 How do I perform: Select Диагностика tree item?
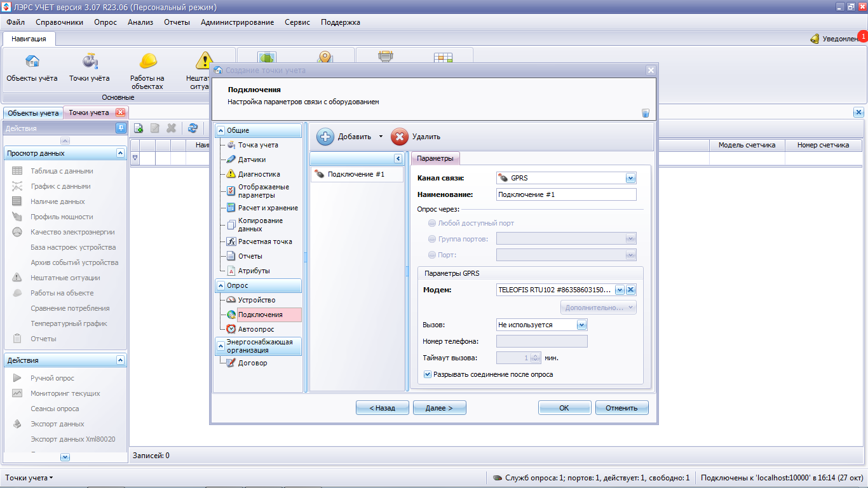pos(259,174)
